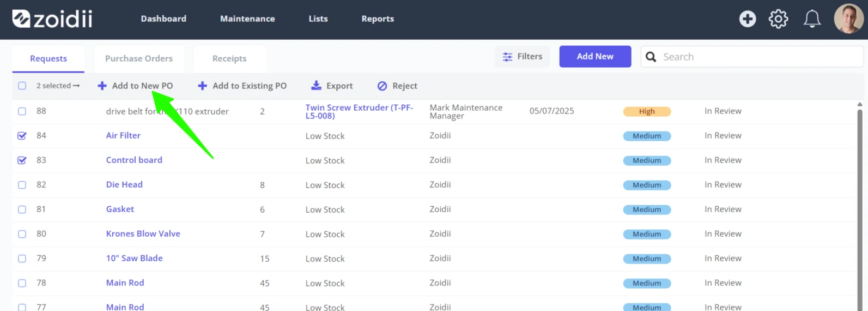Open the Lists menu
The image size is (868, 311).
pos(318,19)
